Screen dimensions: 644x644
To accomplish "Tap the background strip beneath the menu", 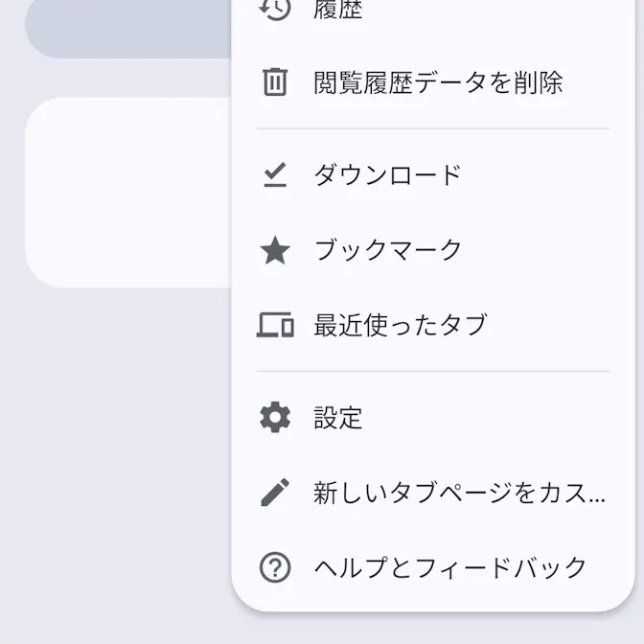I will click(x=431, y=629).
